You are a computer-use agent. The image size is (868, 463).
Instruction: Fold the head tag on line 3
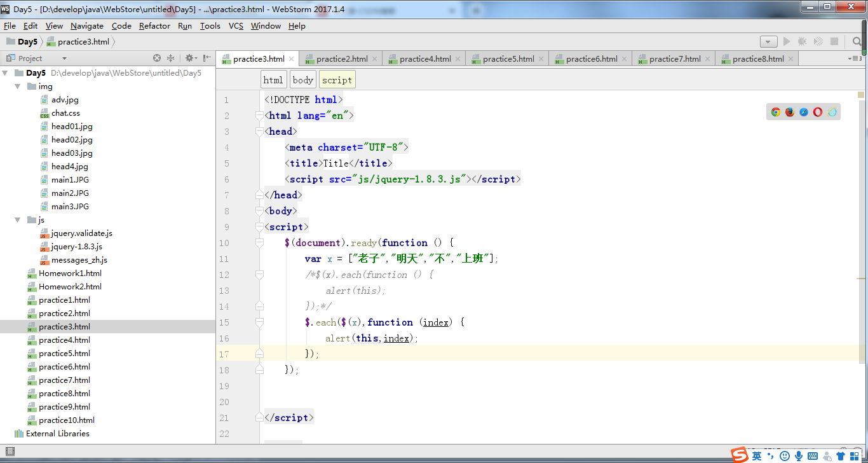(259, 132)
